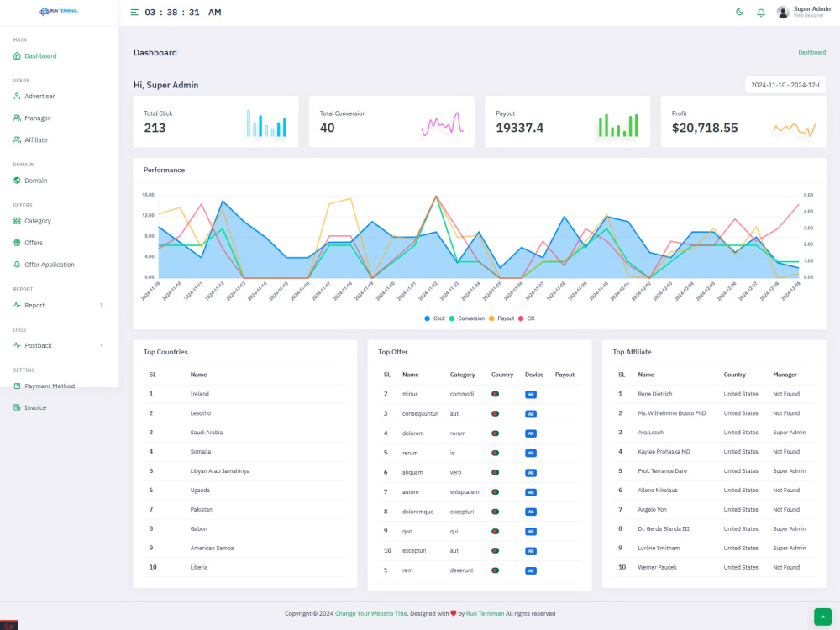Viewport: 840px width, 630px height.
Task: Click the Category grid icon
Action: tap(17, 221)
